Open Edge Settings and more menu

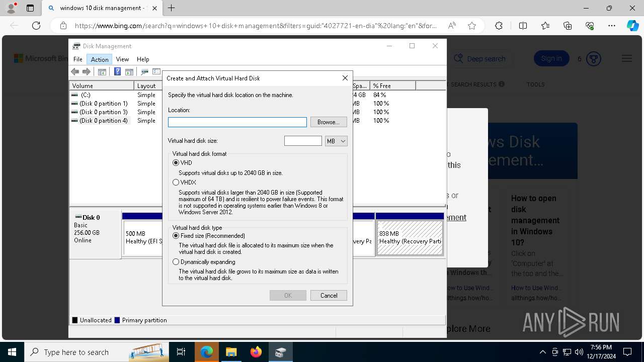612,26
